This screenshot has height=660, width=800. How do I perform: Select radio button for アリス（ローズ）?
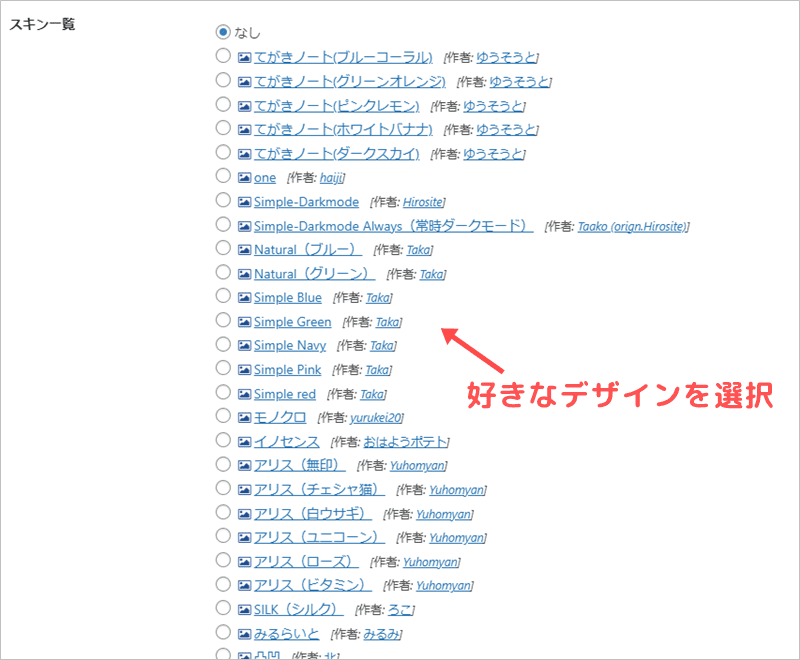[223, 561]
